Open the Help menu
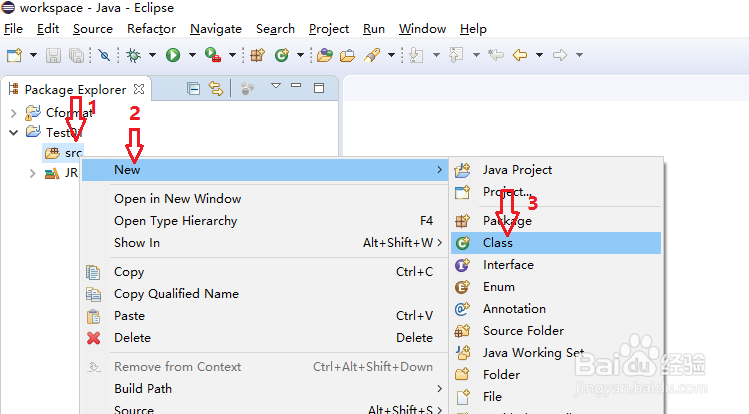 pyautogui.click(x=473, y=29)
